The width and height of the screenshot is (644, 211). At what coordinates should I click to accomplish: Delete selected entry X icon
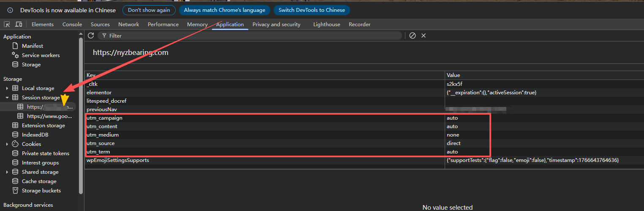tap(424, 36)
